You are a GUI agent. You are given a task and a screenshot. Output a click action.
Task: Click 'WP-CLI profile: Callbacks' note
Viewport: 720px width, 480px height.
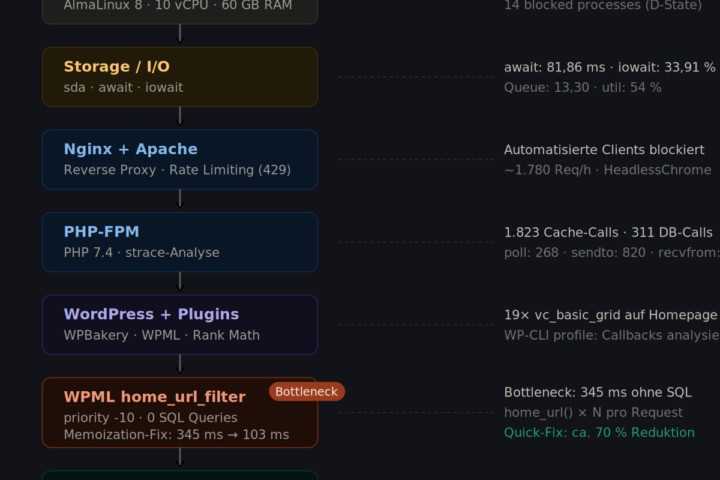(x=583, y=335)
